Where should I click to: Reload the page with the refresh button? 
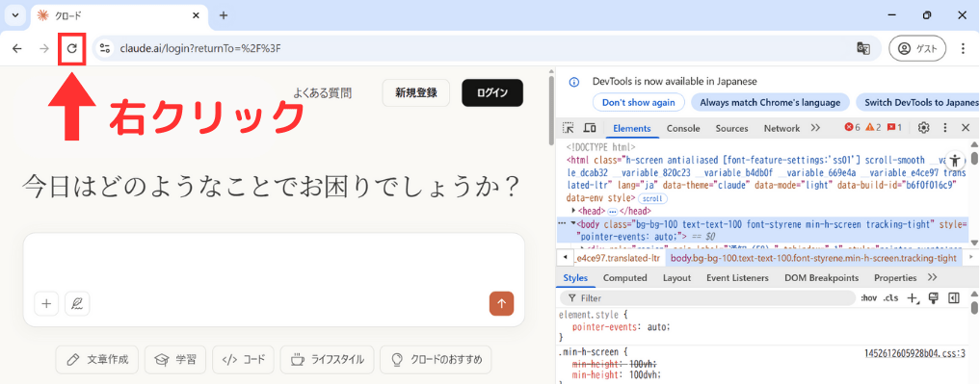point(72,48)
